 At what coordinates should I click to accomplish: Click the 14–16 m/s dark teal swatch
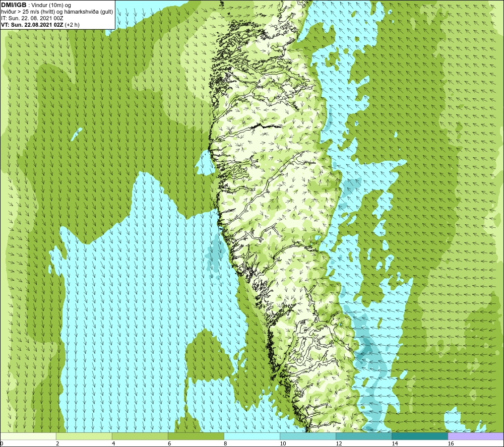(x=419, y=436)
